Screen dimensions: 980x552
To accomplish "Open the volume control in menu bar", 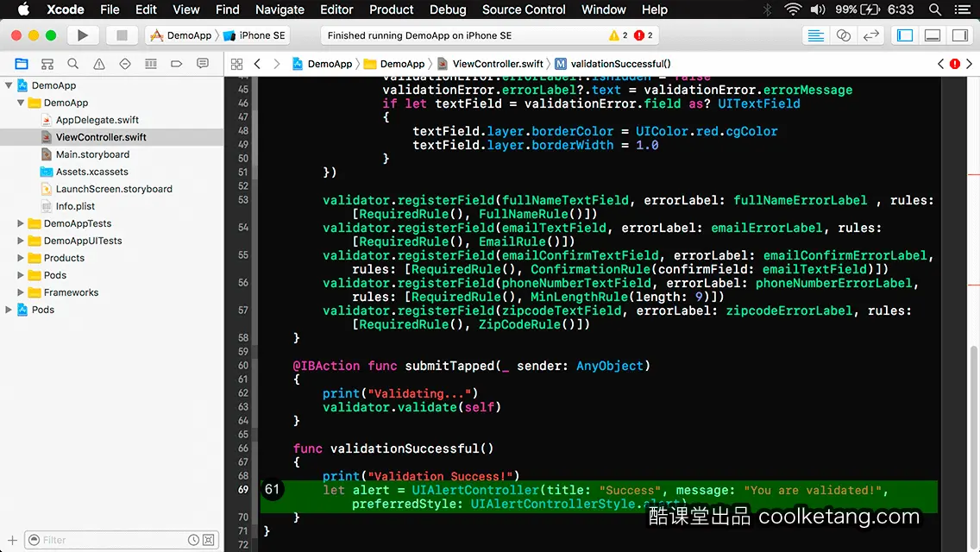I will (818, 9).
